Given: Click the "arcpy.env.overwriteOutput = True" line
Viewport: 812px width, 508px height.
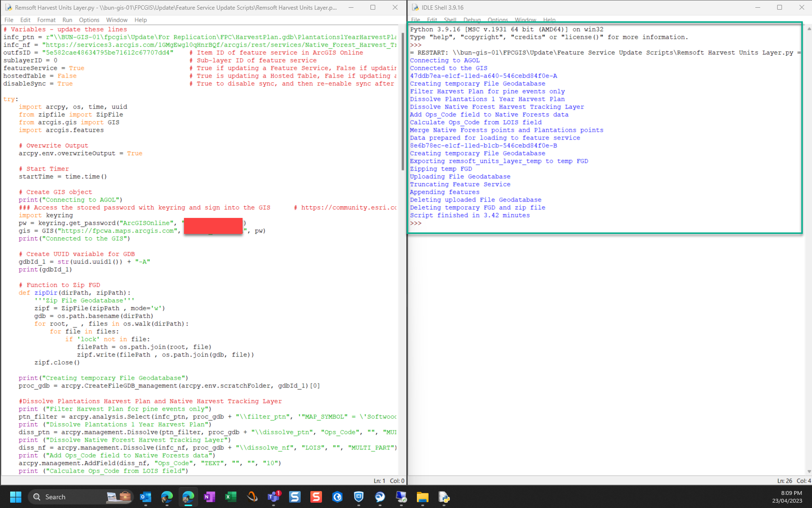Looking at the screenshot, I should coord(80,154).
